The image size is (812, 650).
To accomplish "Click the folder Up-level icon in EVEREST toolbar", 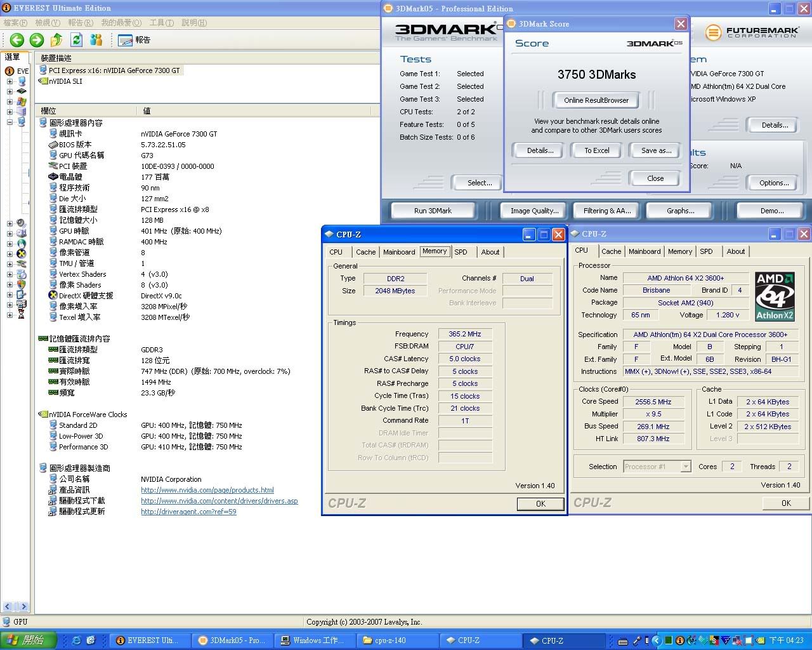I will coord(56,40).
